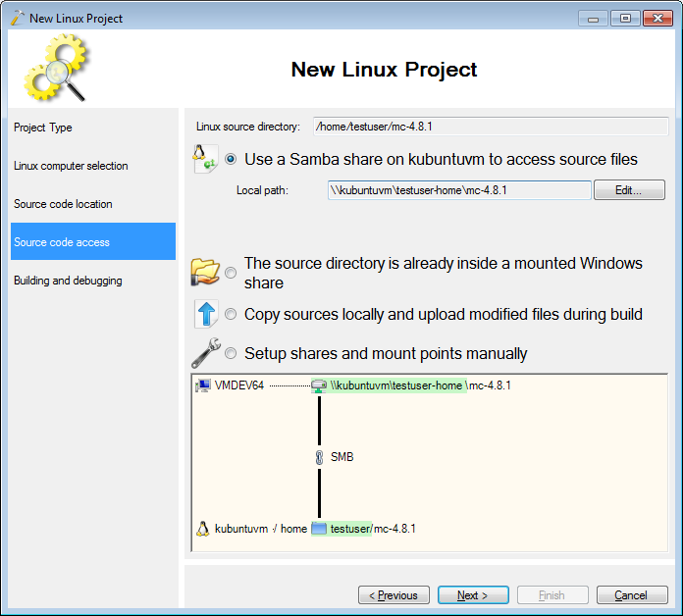Click the Samba penguin share icon
683x616 pixels.
(205, 159)
